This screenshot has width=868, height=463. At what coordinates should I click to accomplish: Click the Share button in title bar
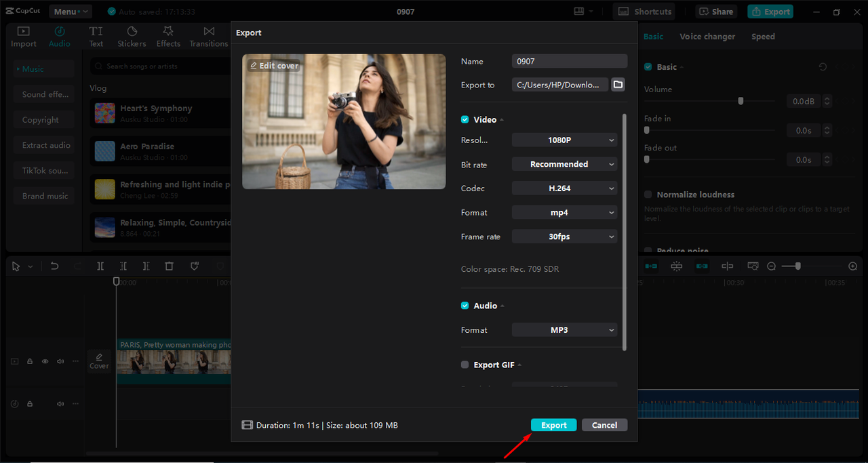[x=717, y=12]
